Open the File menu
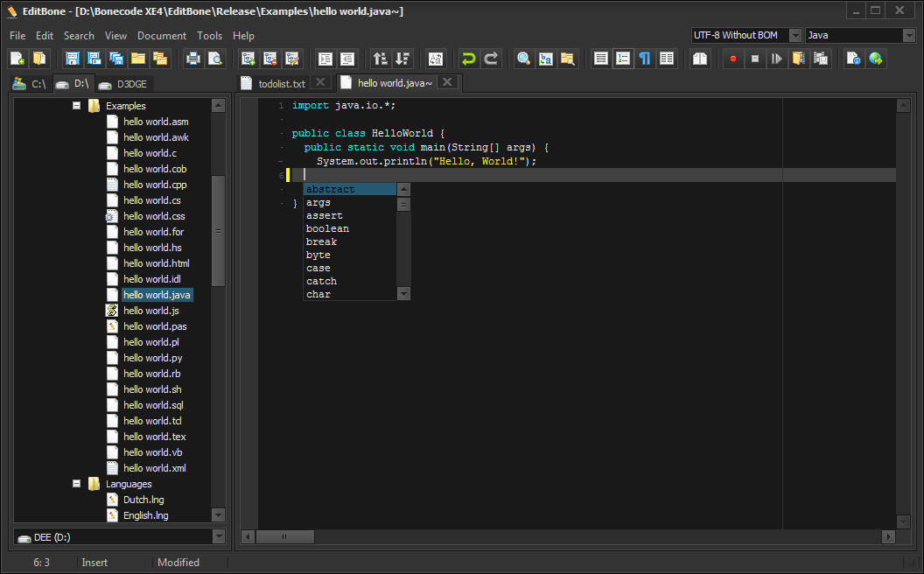This screenshot has height=574, width=924. (x=17, y=36)
